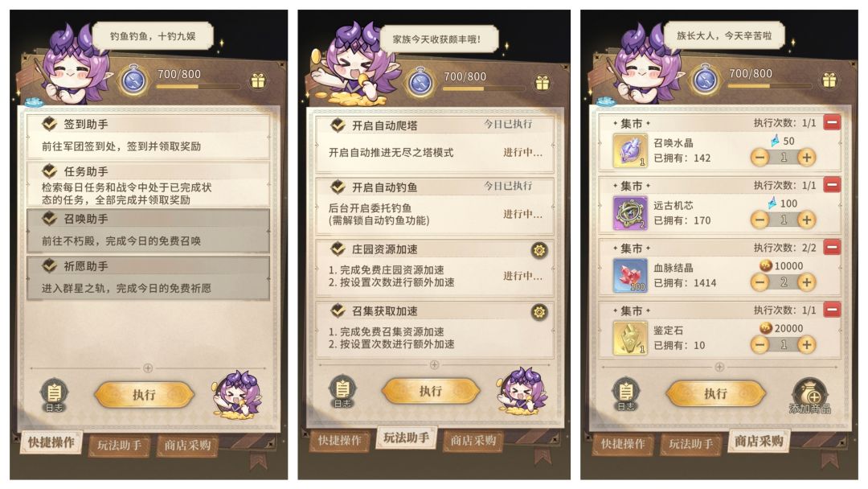Open settings gear for 召集获取加速
The image size is (868, 489).
[539, 312]
